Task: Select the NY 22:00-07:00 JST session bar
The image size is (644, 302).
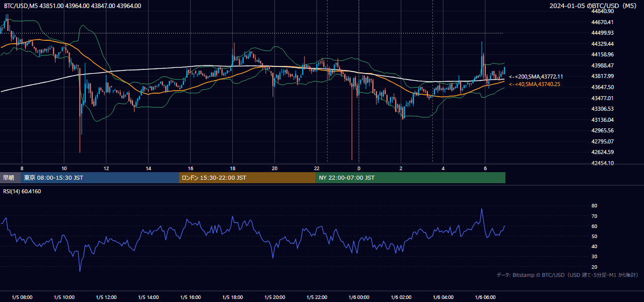Action: pyautogui.click(x=410, y=178)
